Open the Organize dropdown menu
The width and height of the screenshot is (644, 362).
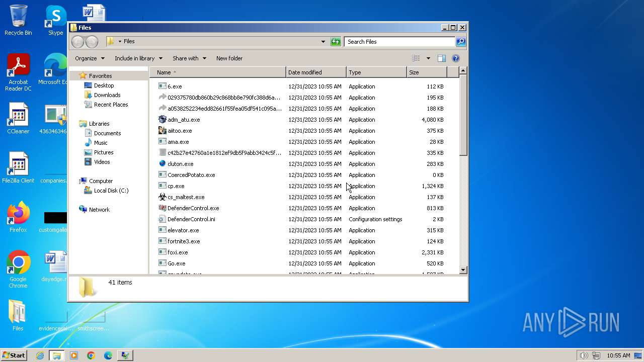point(90,58)
